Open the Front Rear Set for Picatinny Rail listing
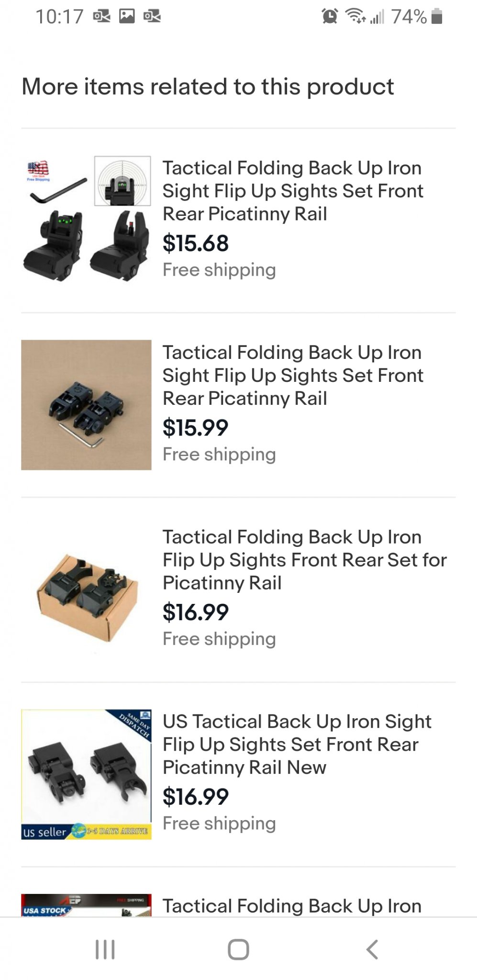Viewport: 477px width, 980px height. click(304, 559)
